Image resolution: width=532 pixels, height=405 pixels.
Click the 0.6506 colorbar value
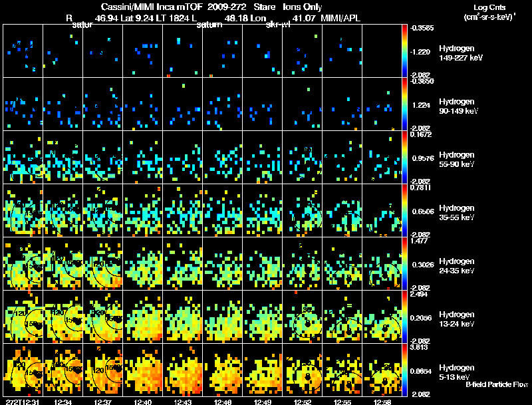pyautogui.click(x=423, y=211)
